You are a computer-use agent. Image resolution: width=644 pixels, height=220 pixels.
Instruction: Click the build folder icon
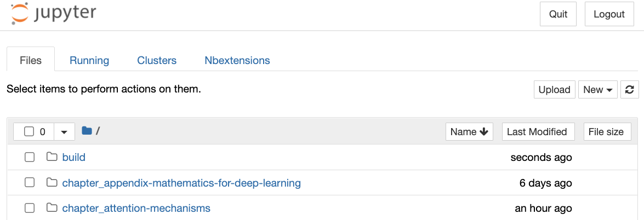52,157
